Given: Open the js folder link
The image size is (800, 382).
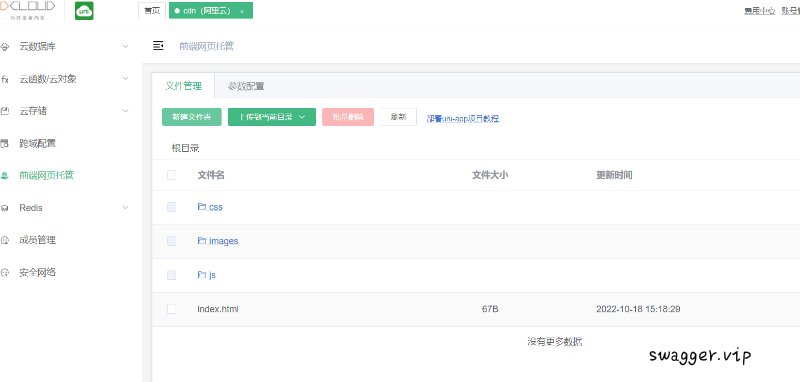Looking at the screenshot, I should coord(212,275).
